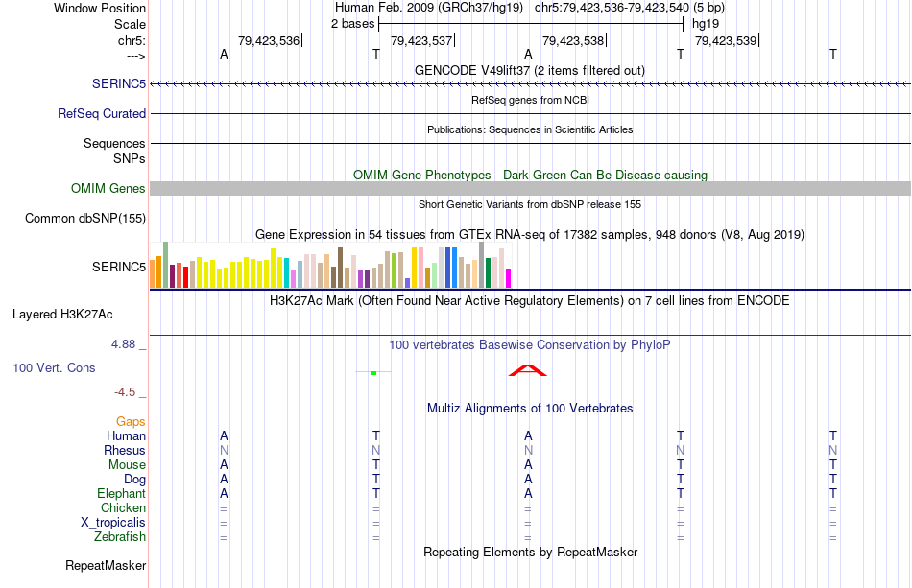Open 'Gene Expression in 54 tissues from GTEx' title
Image resolution: width=912 pixels, height=588 pixels.
[530, 235]
